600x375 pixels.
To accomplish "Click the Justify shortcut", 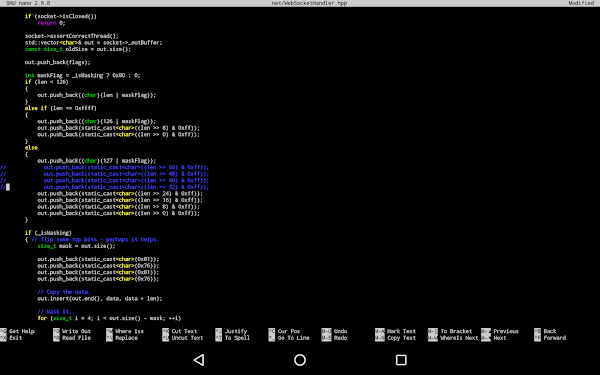I will click(236, 331).
